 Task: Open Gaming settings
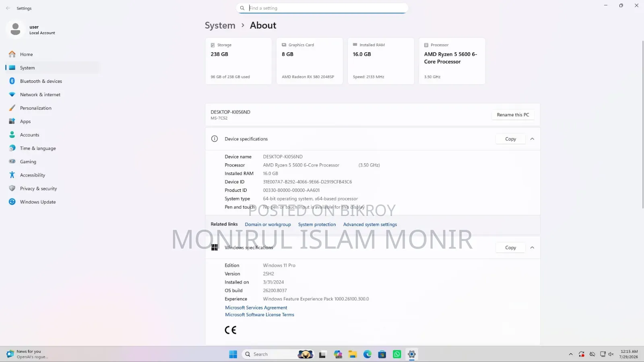(52, 162)
